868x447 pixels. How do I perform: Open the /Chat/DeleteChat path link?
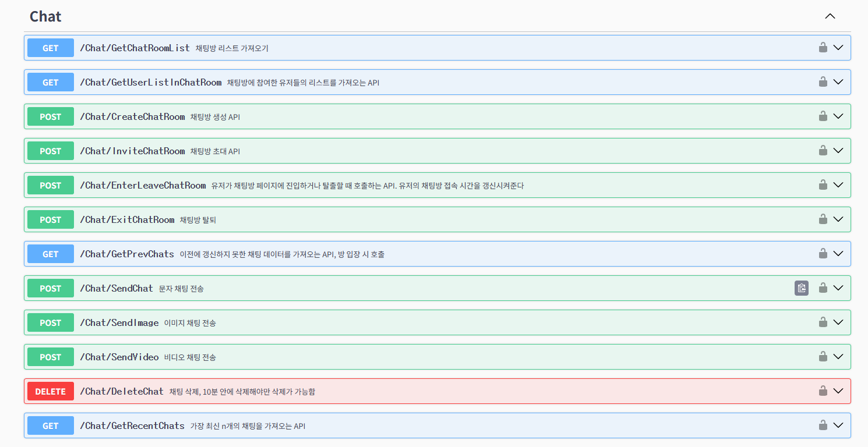122,391
